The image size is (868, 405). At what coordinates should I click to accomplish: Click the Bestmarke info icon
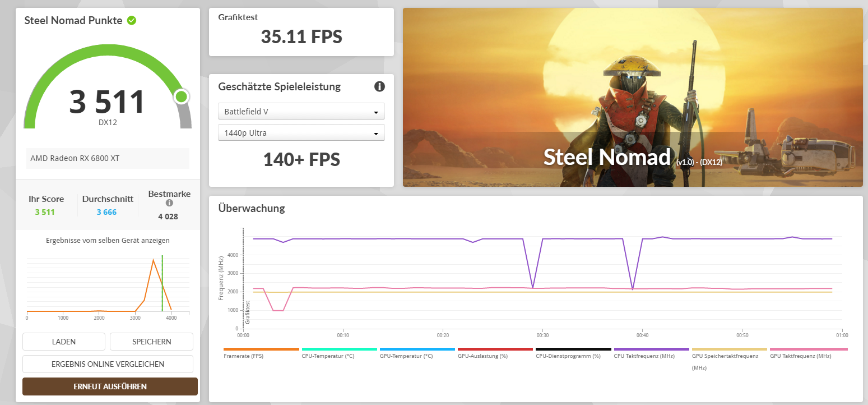[x=169, y=203]
